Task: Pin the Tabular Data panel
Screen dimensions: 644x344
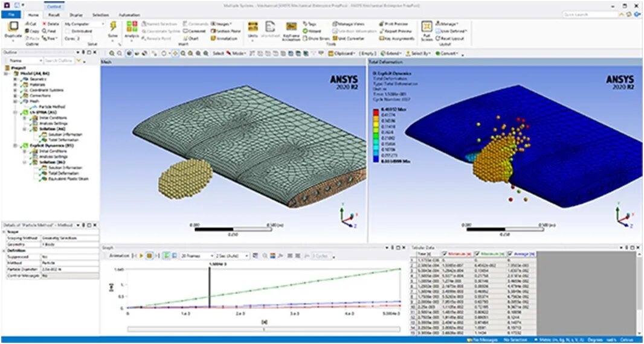Action: 628,247
